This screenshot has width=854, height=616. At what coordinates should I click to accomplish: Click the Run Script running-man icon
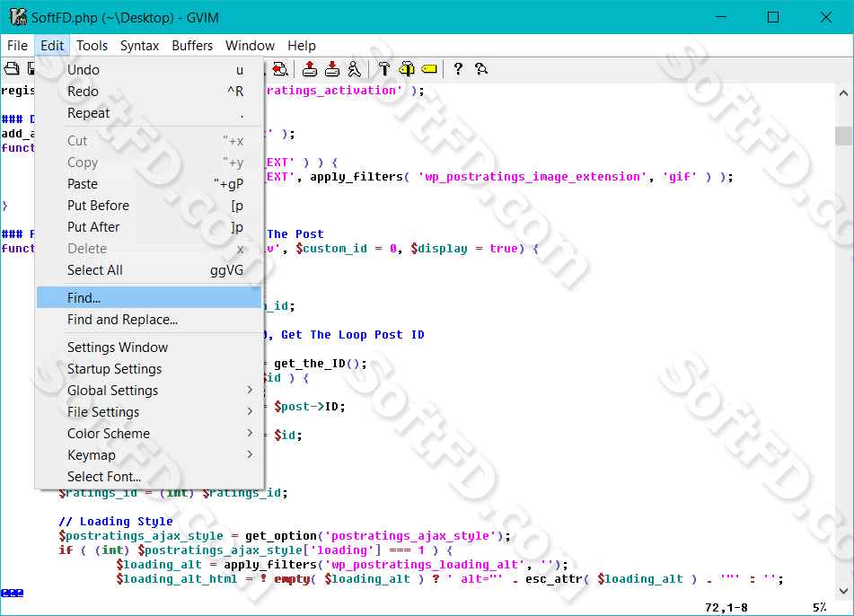click(354, 68)
